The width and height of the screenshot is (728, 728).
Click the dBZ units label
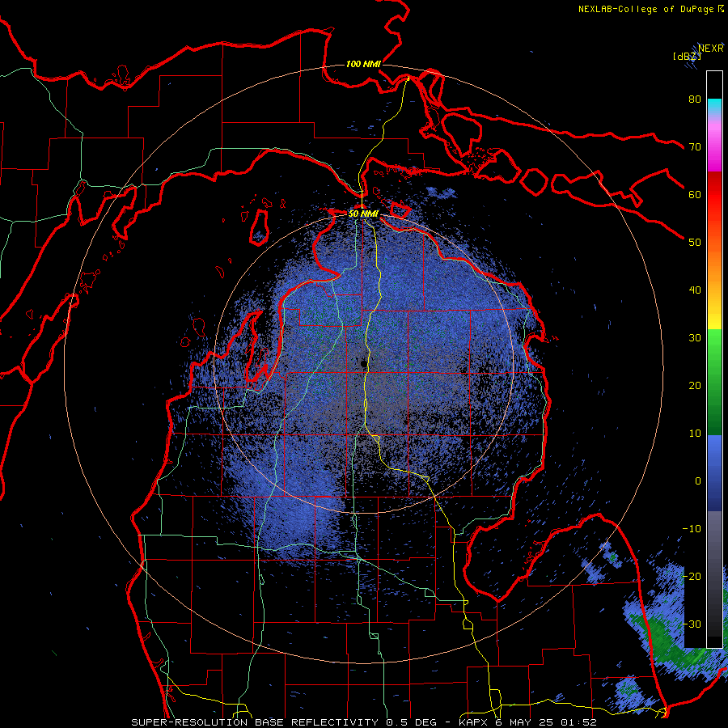click(687, 56)
